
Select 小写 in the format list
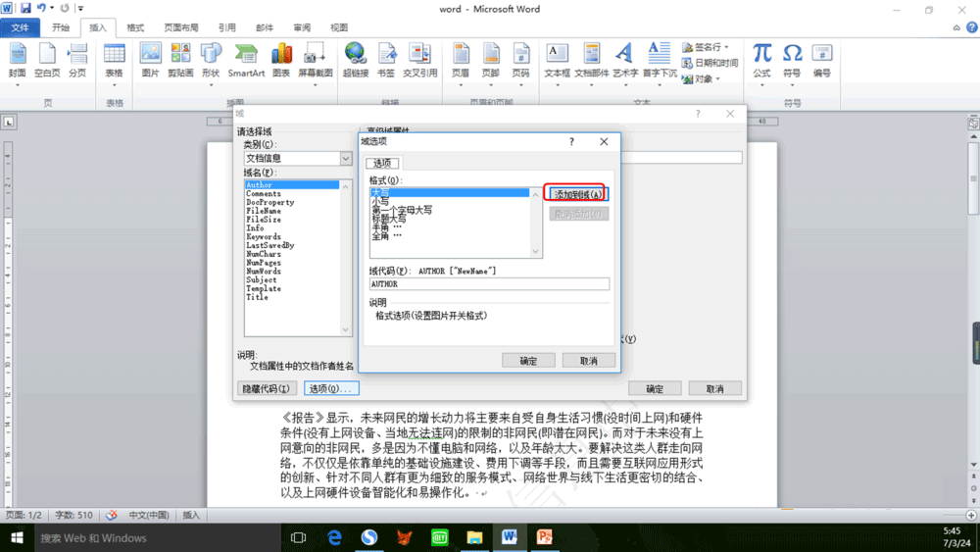click(380, 201)
